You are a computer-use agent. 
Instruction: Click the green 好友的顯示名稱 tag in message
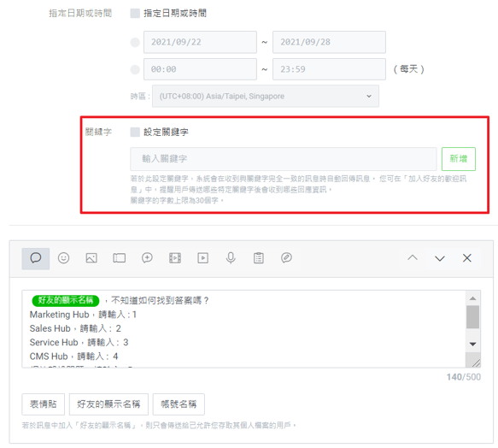(x=66, y=300)
